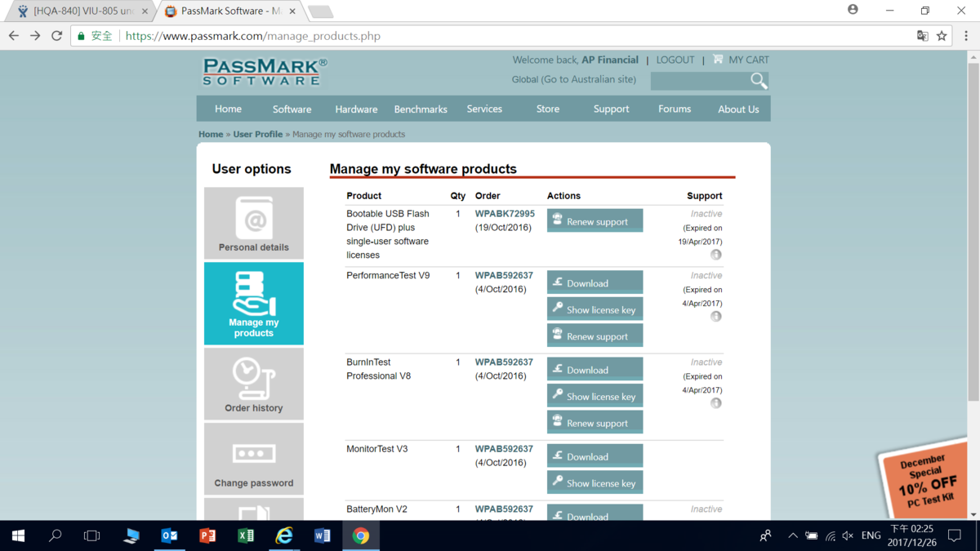Renew support for BurnInTest Professional V8

tap(595, 422)
